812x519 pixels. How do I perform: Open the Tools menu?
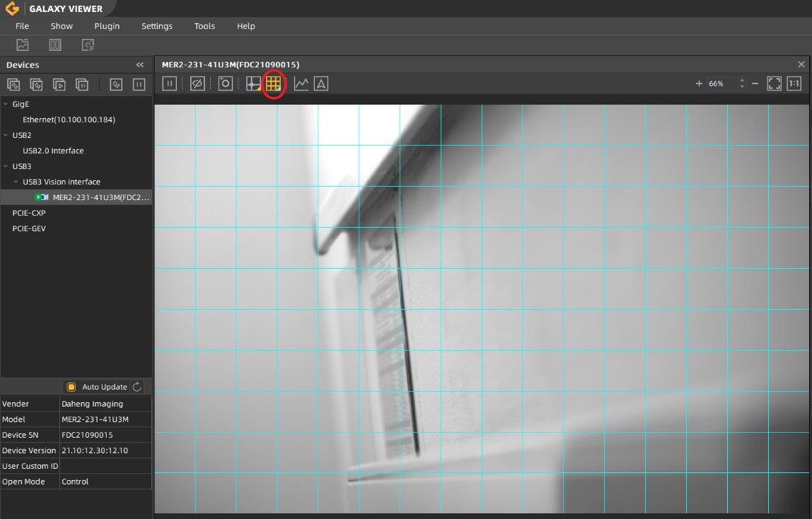point(204,26)
